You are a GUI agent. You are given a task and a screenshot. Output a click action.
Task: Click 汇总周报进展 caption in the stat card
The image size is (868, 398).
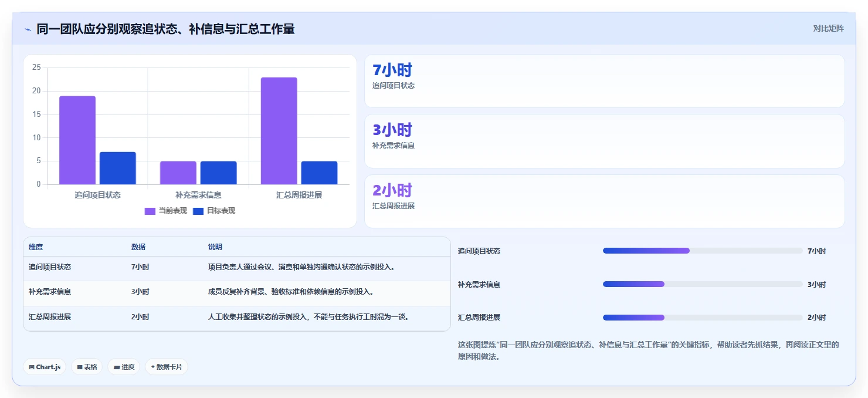(x=394, y=206)
